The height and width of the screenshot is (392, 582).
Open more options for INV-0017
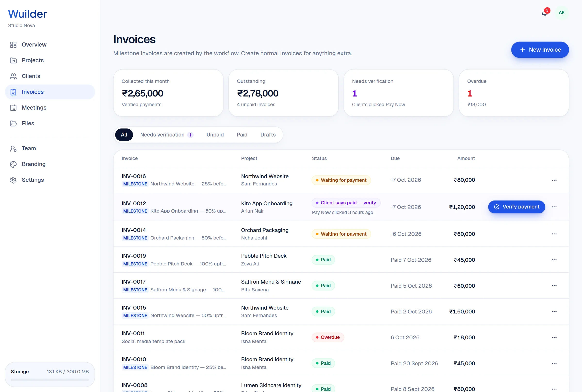[554, 286]
